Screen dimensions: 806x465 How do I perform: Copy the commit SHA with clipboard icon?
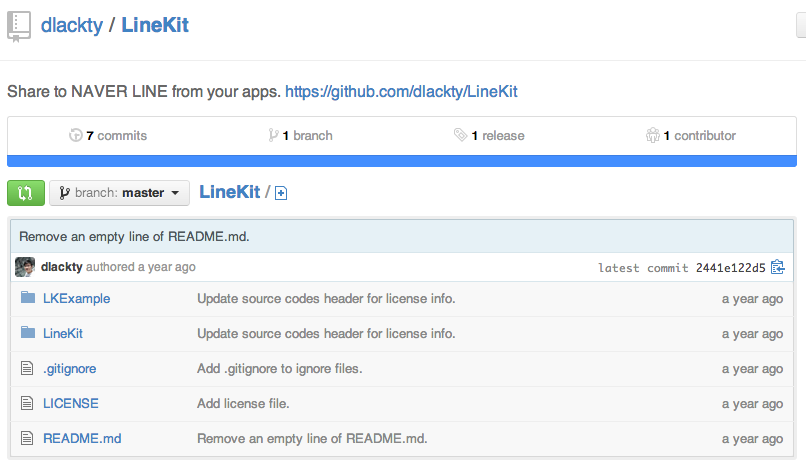pos(778,267)
